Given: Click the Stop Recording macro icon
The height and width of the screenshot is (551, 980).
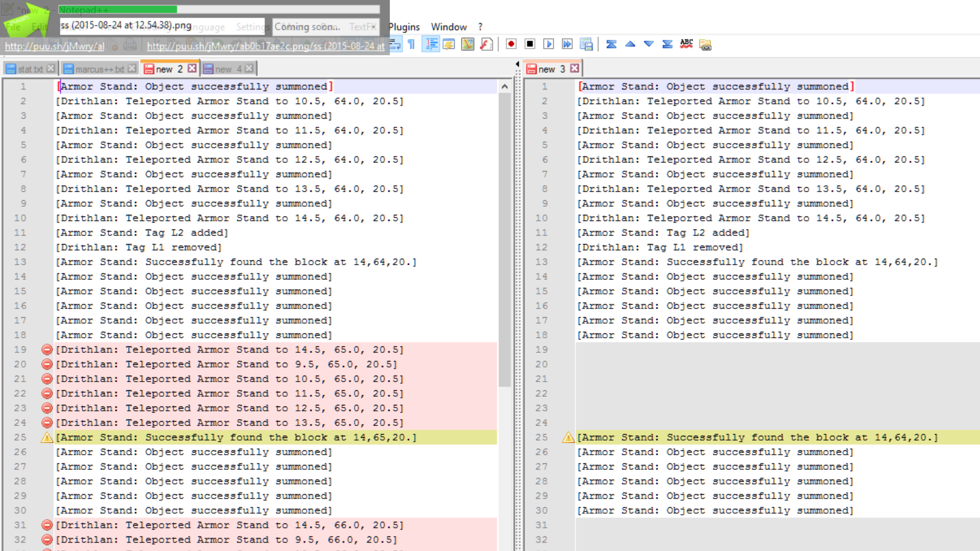Looking at the screenshot, I should pos(530,44).
